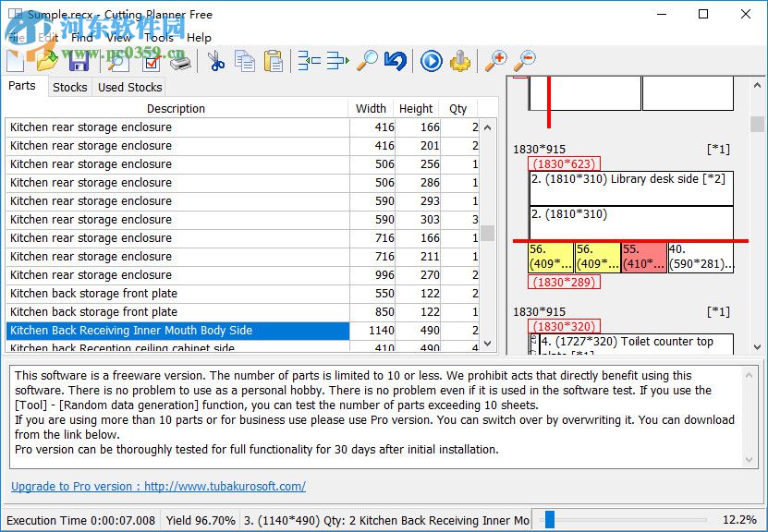Open the search magnifier tool

364,61
